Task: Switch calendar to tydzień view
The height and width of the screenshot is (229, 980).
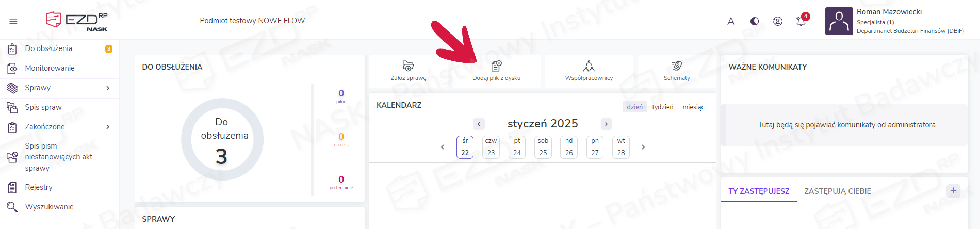Action: tap(662, 107)
